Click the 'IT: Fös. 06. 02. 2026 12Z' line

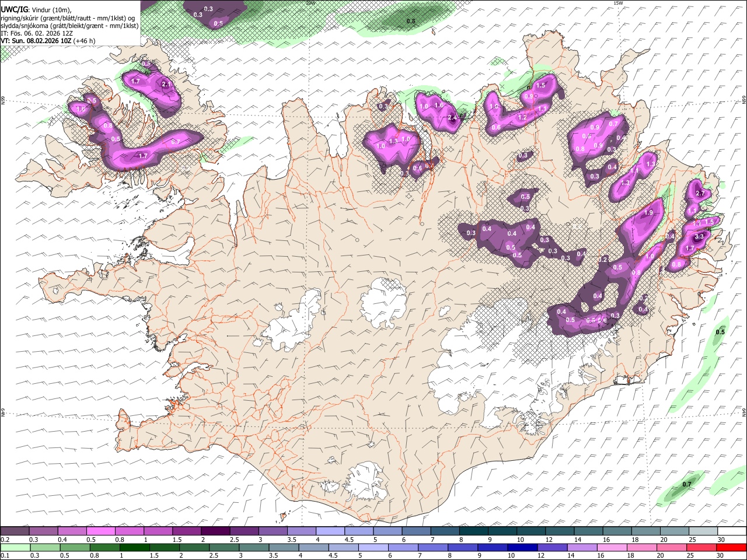point(37,33)
